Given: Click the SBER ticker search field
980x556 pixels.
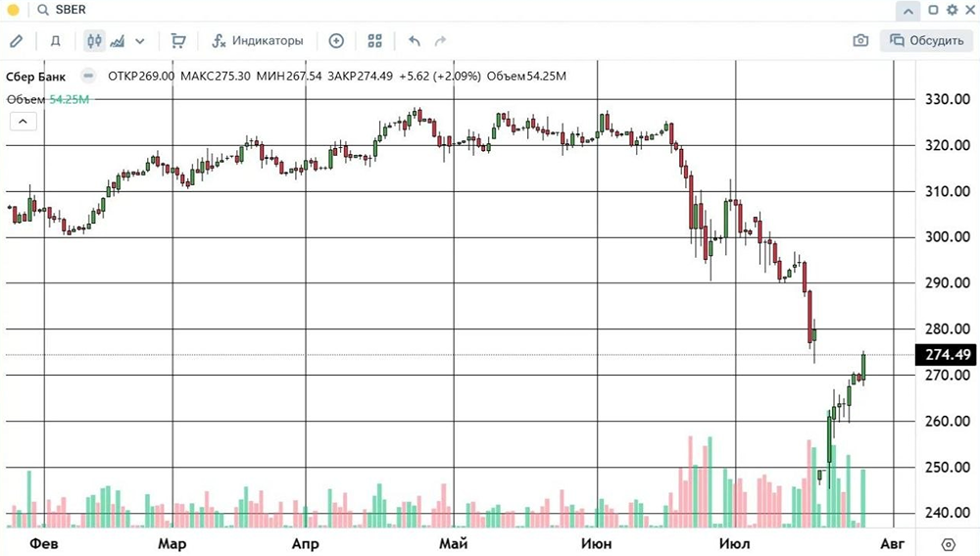Looking at the screenshot, I should pos(70,10).
